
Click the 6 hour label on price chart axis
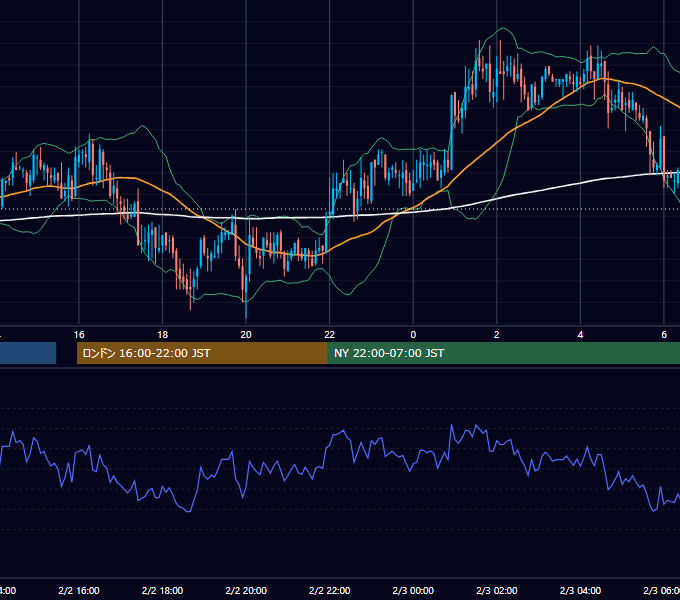point(664,335)
